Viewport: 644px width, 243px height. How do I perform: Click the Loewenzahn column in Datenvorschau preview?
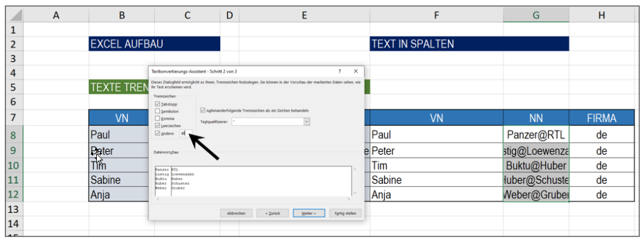tap(261, 181)
